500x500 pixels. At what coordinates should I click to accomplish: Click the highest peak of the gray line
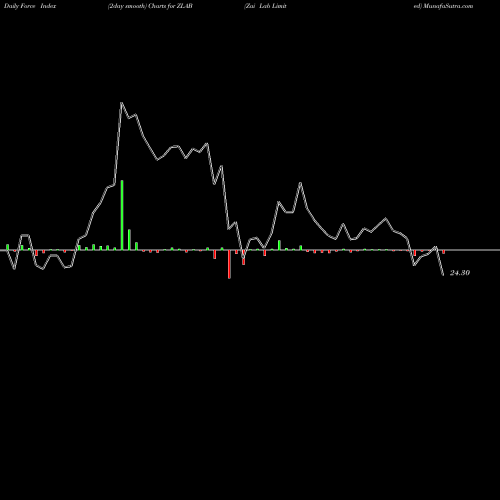coord(121,103)
